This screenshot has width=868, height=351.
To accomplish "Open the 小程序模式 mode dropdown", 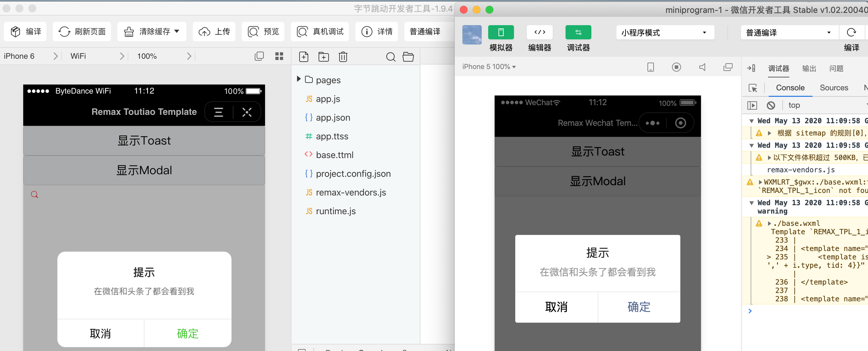I will coord(665,32).
